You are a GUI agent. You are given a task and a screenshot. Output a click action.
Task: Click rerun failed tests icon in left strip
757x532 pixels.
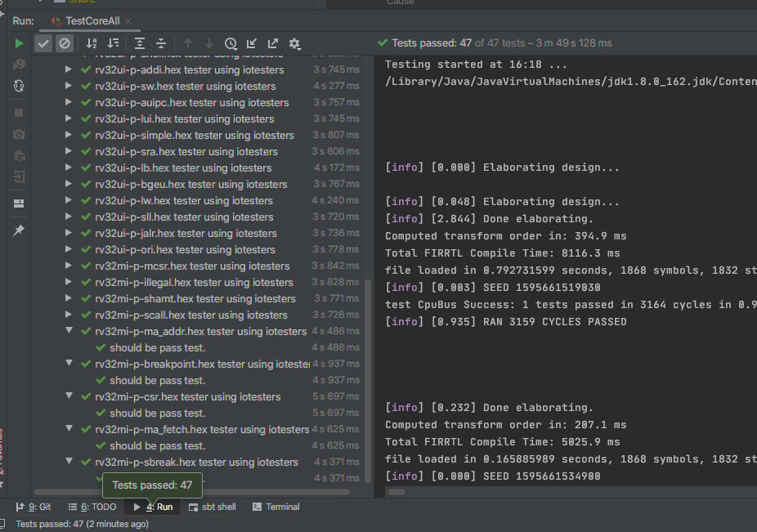[x=19, y=65]
